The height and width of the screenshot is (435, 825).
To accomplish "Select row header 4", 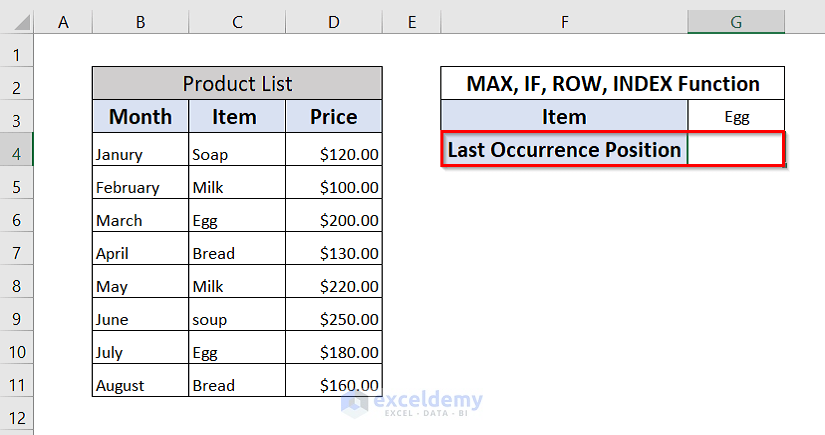I will [x=17, y=151].
